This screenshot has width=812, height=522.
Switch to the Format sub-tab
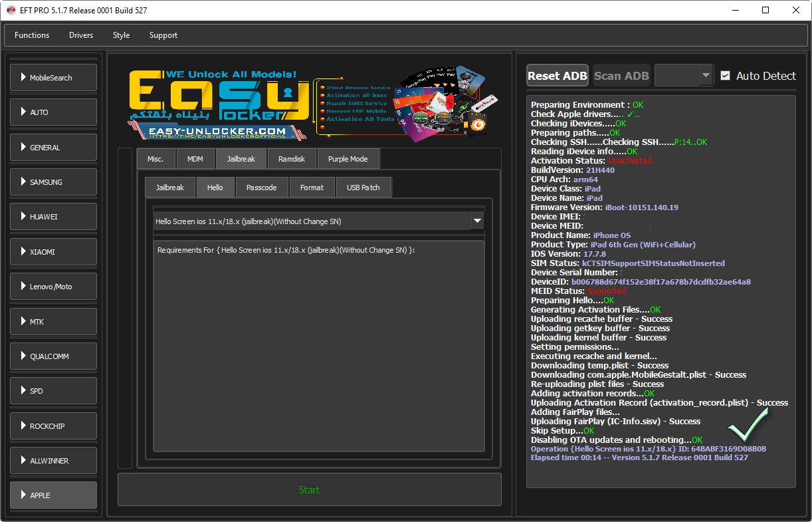click(x=312, y=188)
